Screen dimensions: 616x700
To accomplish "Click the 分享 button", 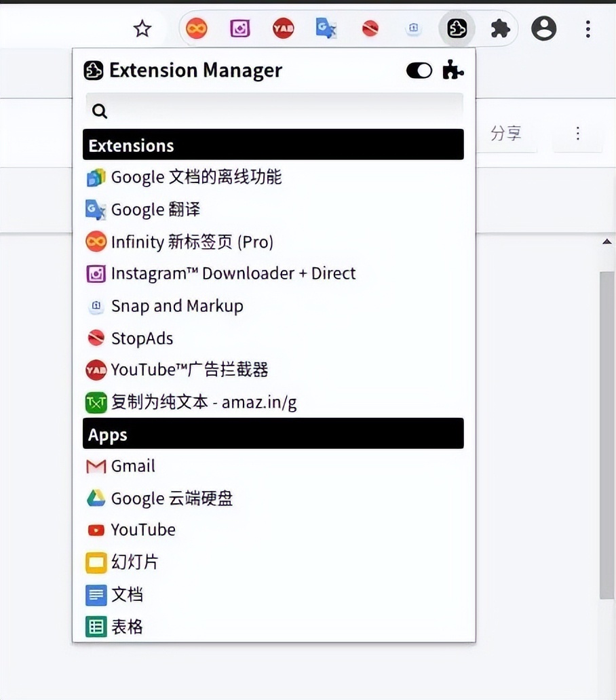I will [x=506, y=134].
